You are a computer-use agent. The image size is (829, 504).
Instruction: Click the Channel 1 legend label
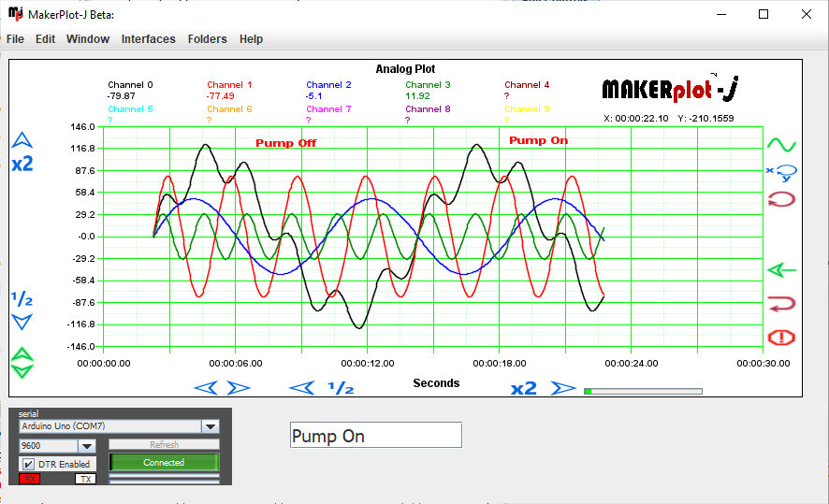coord(229,84)
